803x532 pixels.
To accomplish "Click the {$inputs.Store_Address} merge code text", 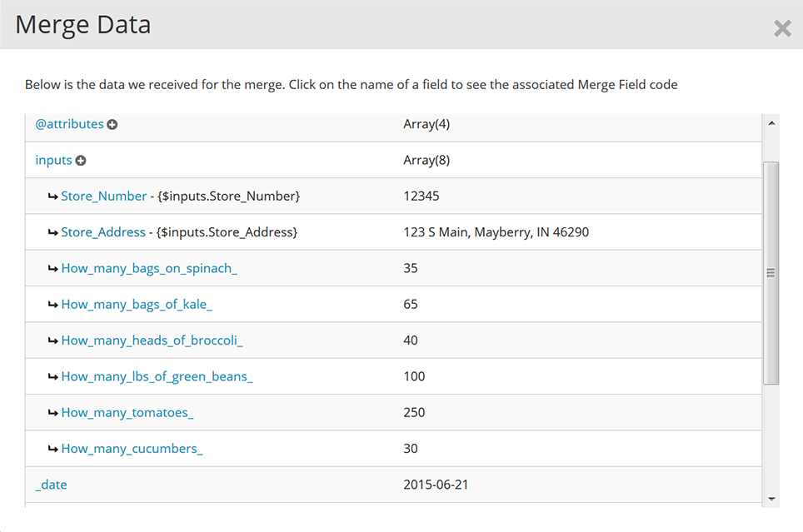I will [x=227, y=232].
